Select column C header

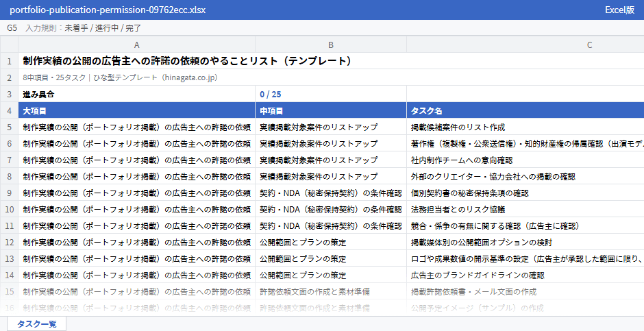pos(525,45)
